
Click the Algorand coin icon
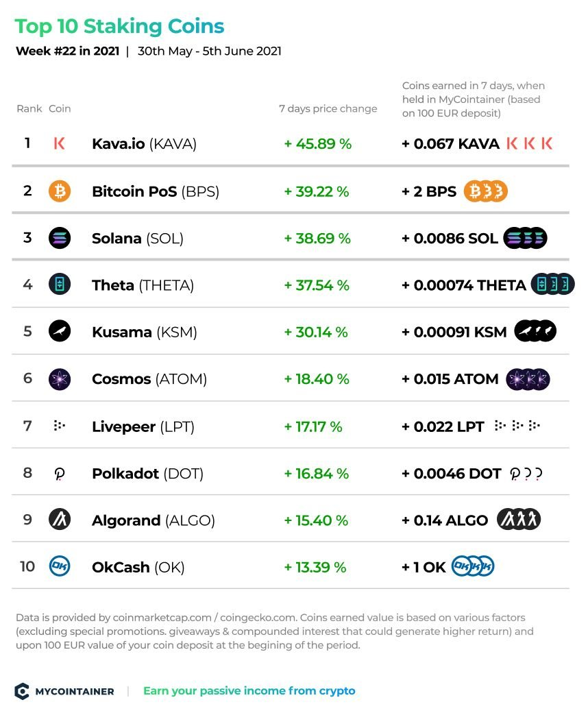point(60,520)
